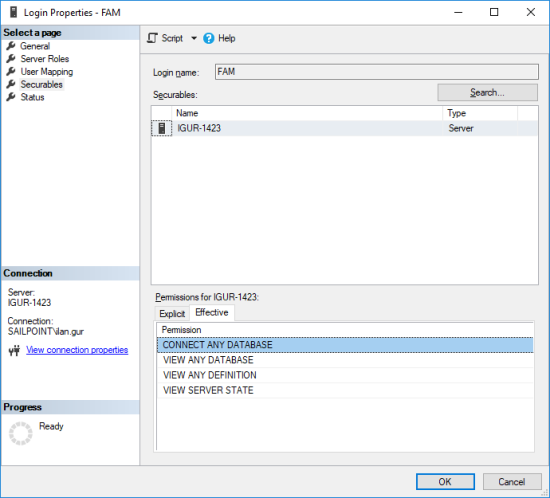Click the blue Help question mark icon
The height and width of the screenshot is (498, 550).
208,38
